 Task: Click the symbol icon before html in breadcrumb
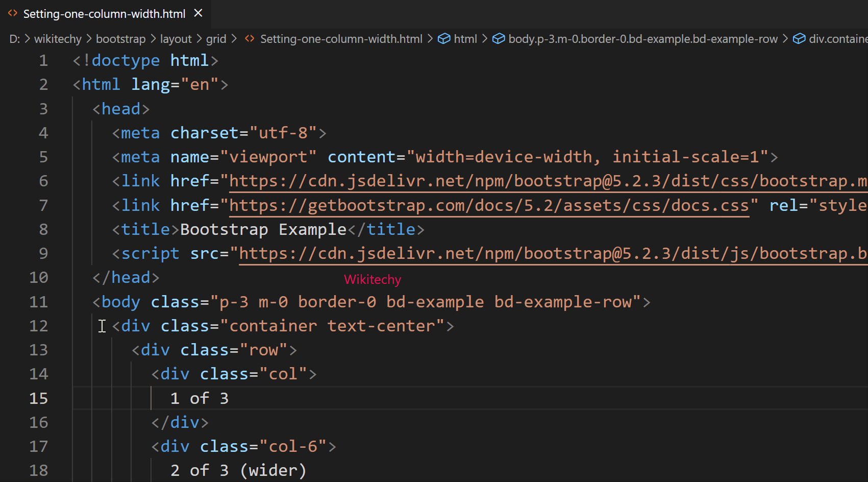click(x=443, y=38)
